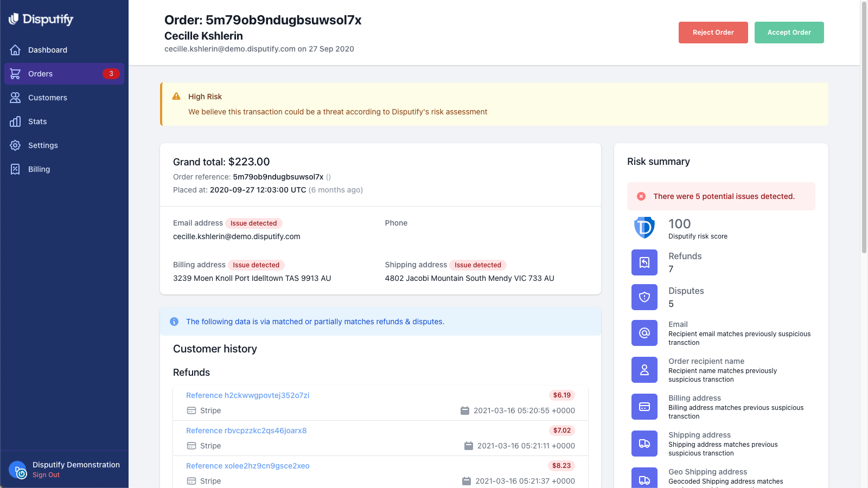Click the Disputify shield logo
This screenshot has height=488, width=868.
(12, 19)
